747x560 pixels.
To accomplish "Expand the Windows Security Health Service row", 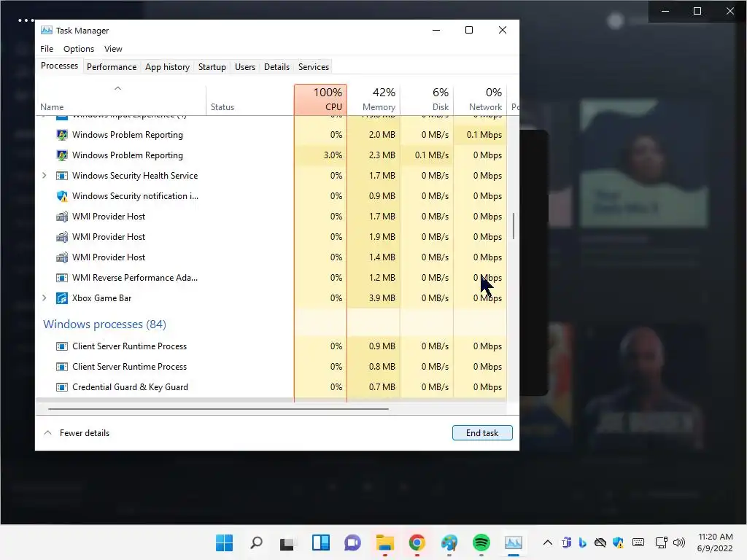I will click(44, 176).
